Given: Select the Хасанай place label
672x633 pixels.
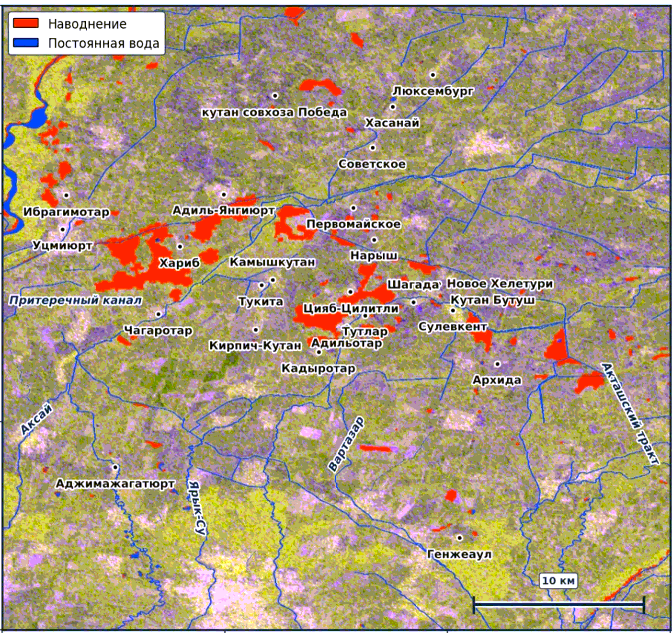Looking at the screenshot, I should [392, 123].
